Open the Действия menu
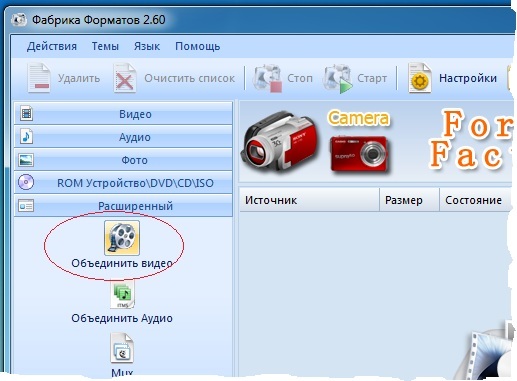This screenshot has width=517, height=381. coord(52,46)
